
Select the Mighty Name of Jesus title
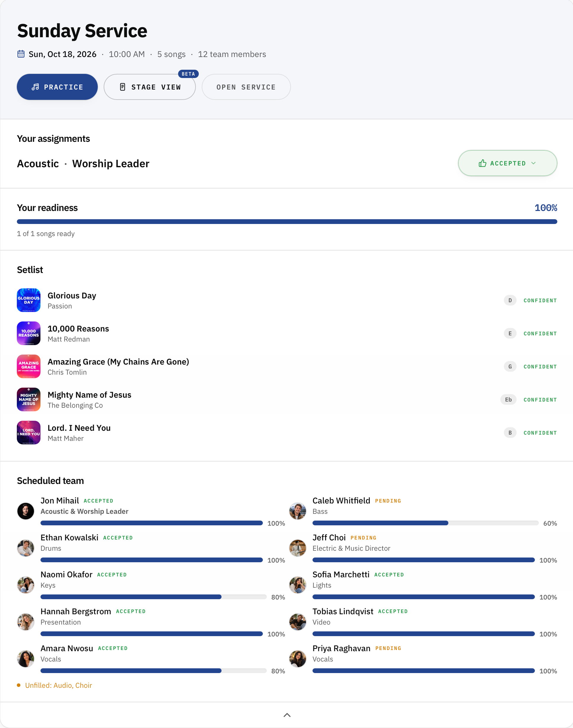[89, 395]
